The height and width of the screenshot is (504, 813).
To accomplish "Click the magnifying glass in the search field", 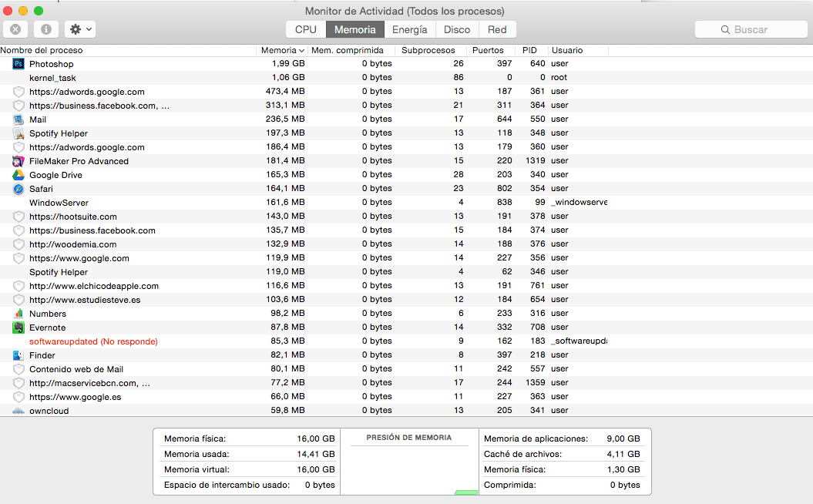I will point(725,29).
